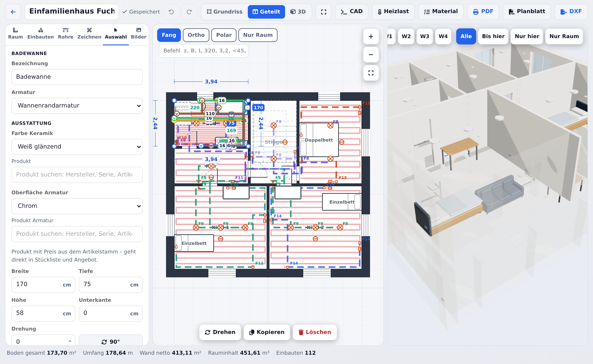Click the Befehl command input

[x=204, y=51]
